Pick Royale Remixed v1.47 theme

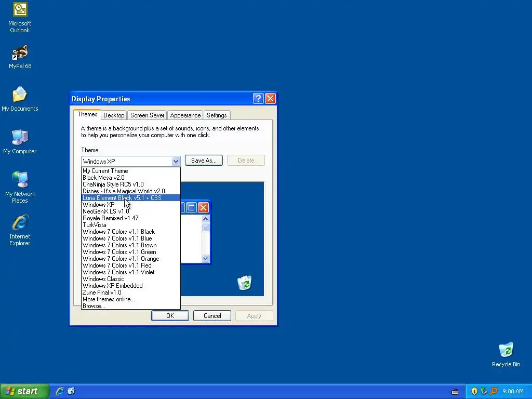(130, 218)
